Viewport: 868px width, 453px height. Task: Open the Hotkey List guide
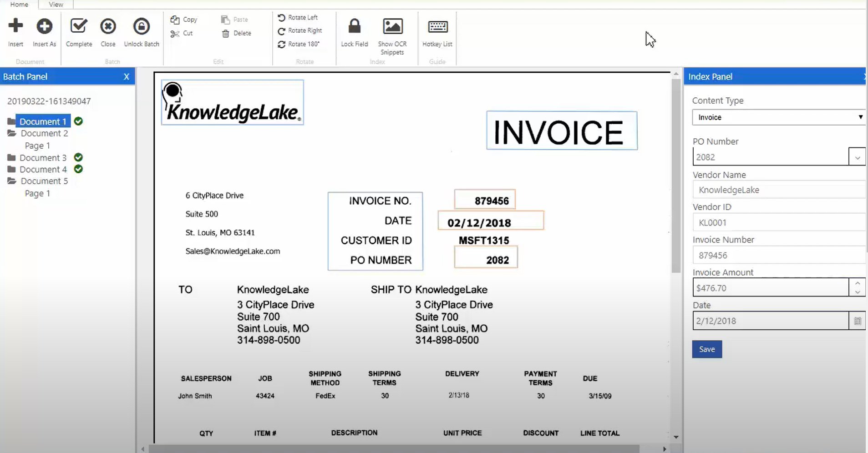coord(437,27)
